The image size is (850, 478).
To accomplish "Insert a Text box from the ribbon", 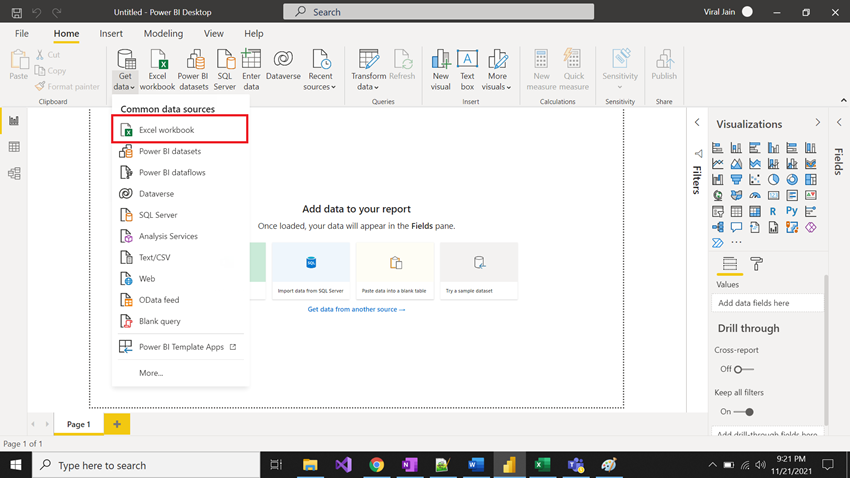I will click(x=467, y=70).
